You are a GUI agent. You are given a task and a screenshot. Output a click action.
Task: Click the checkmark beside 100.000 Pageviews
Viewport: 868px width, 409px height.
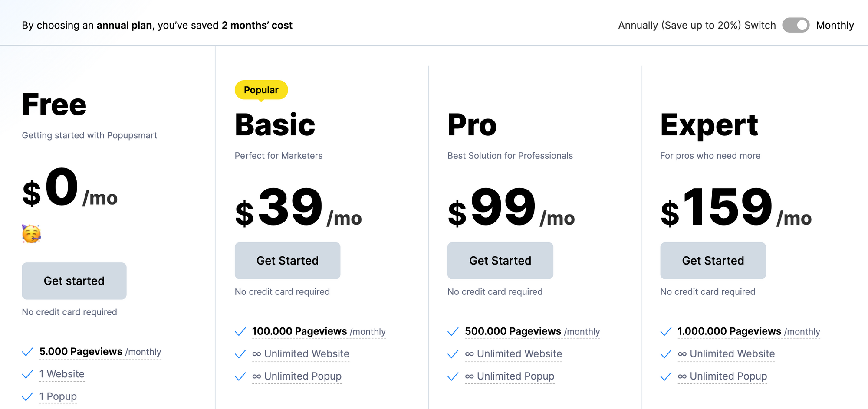(240, 331)
